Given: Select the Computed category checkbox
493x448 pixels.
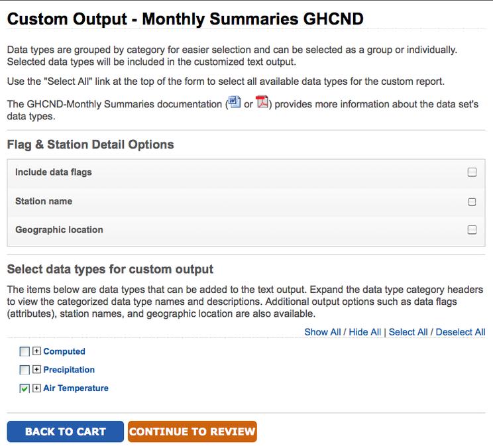Looking at the screenshot, I should pyautogui.click(x=25, y=352).
